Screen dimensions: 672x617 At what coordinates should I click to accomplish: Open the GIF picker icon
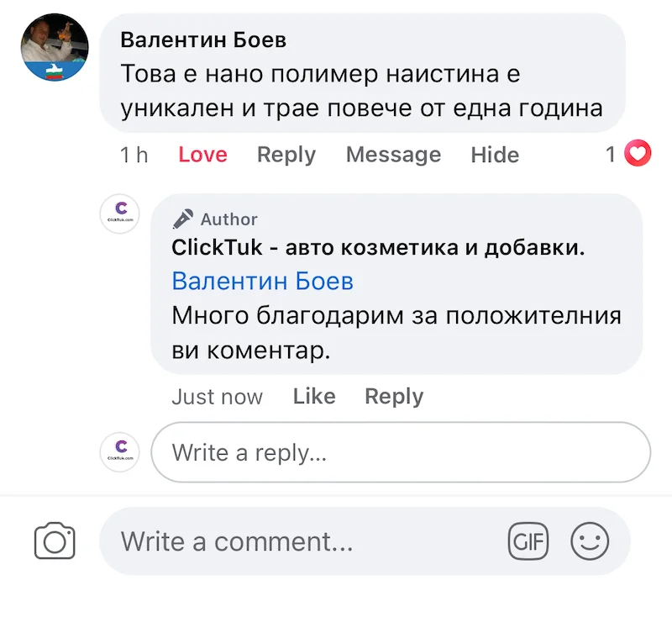[x=528, y=541]
